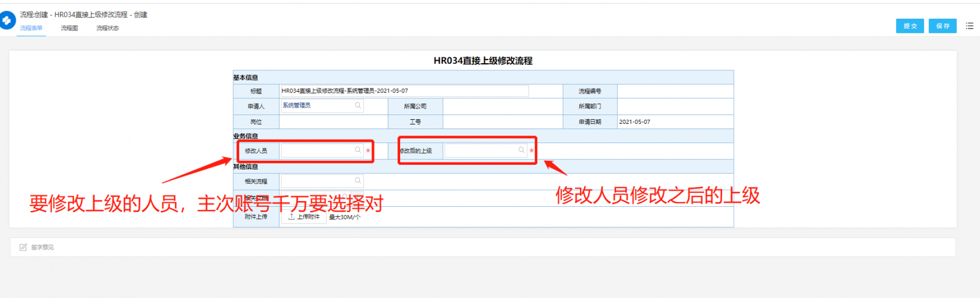
Task: Click the 申请日期 value 2021-05-07
Action: [x=635, y=122]
